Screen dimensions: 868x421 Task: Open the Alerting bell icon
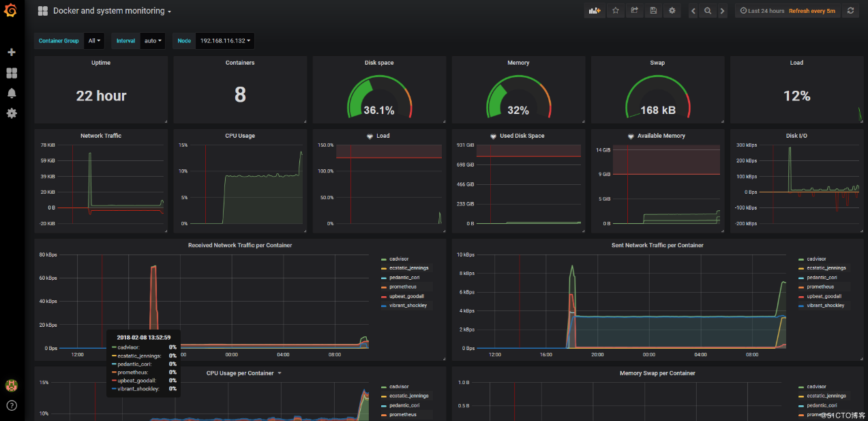(x=12, y=93)
